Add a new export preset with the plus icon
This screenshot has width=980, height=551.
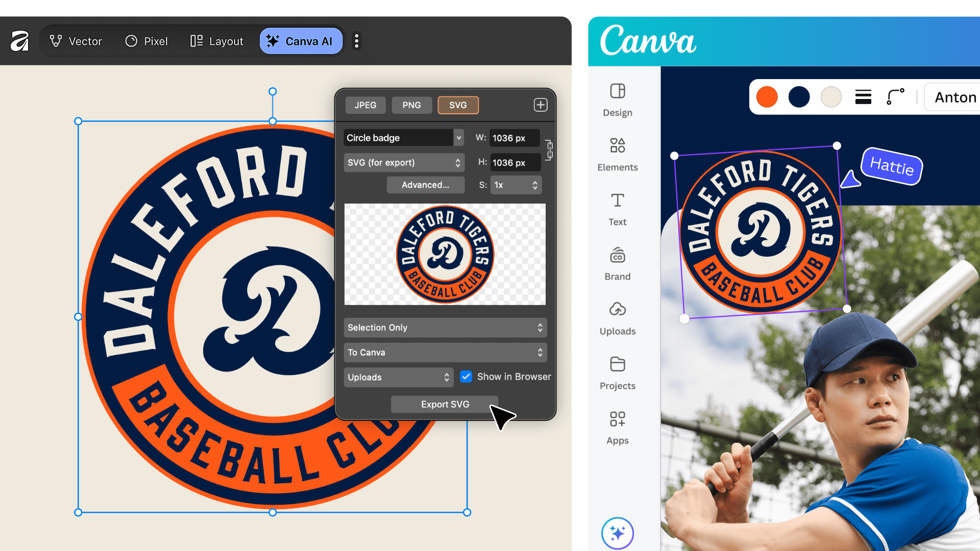tap(540, 105)
